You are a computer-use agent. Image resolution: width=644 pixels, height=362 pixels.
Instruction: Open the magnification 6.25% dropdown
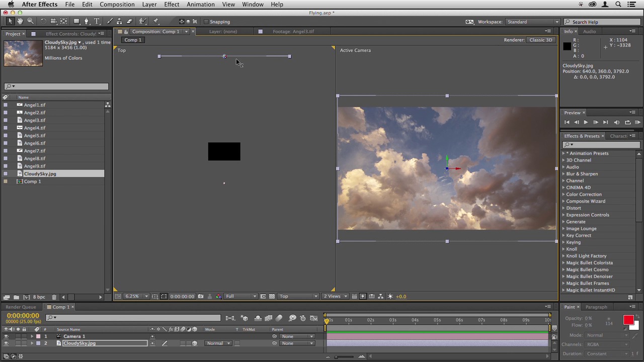point(136,296)
